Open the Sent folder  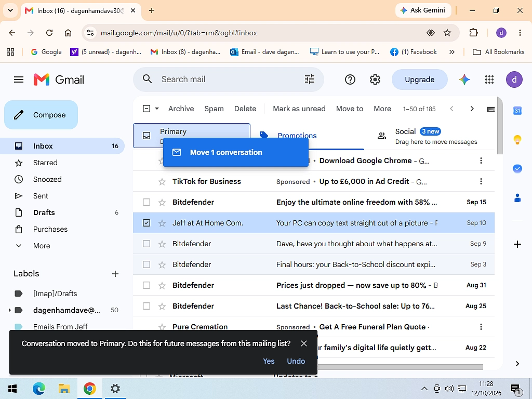[41, 196]
